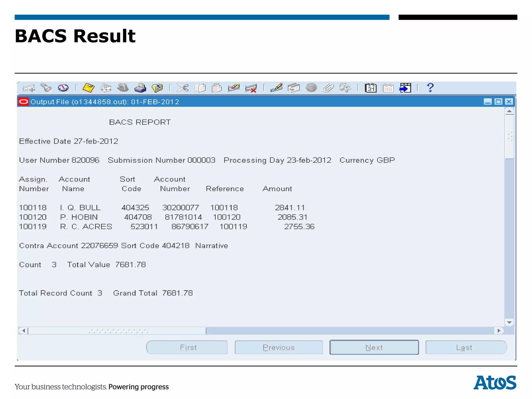Click amount 2085.31

pos(292,217)
